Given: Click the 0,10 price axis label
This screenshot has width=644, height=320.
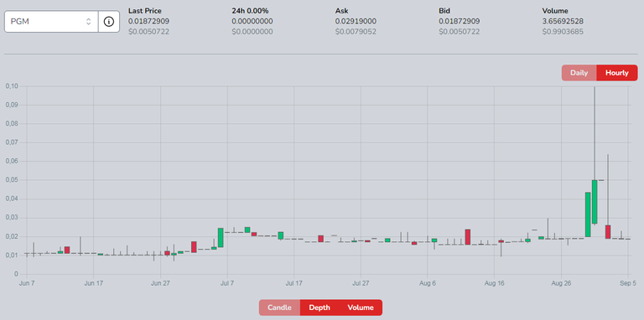Looking at the screenshot, I should pos(12,86).
